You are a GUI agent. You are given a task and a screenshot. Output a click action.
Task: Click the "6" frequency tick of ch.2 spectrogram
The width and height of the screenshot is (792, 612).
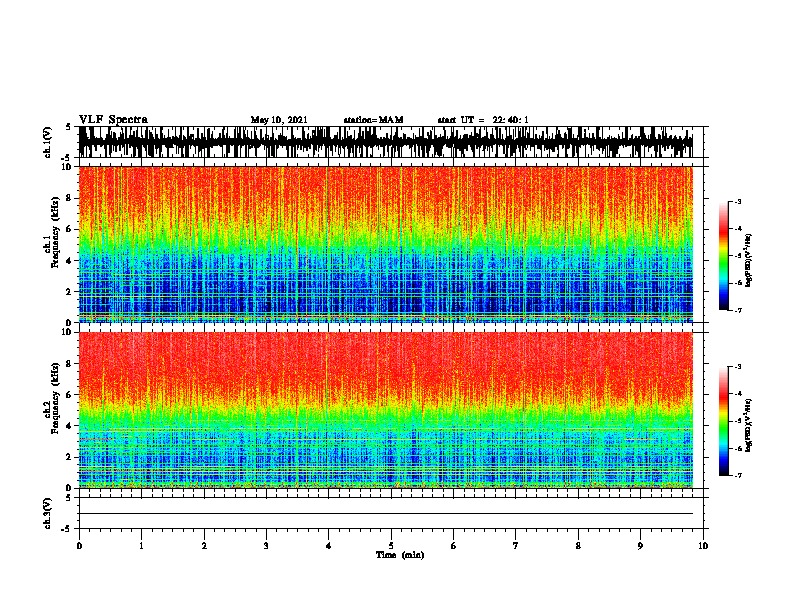tap(70, 395)
